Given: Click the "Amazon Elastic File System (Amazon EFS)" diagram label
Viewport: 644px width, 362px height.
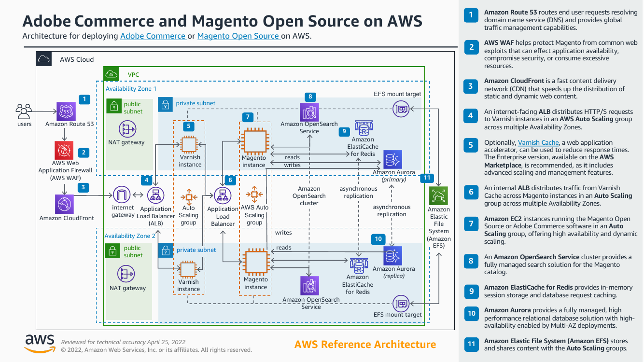Looking at the screenshot, I should coord(439,228).
